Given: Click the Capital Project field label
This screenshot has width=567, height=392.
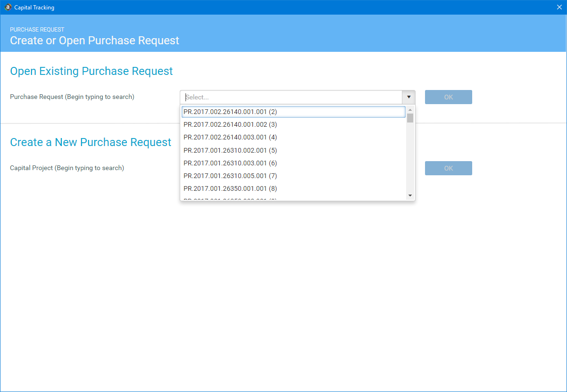Looking at the screenshot, I should [x=67, y=168].
